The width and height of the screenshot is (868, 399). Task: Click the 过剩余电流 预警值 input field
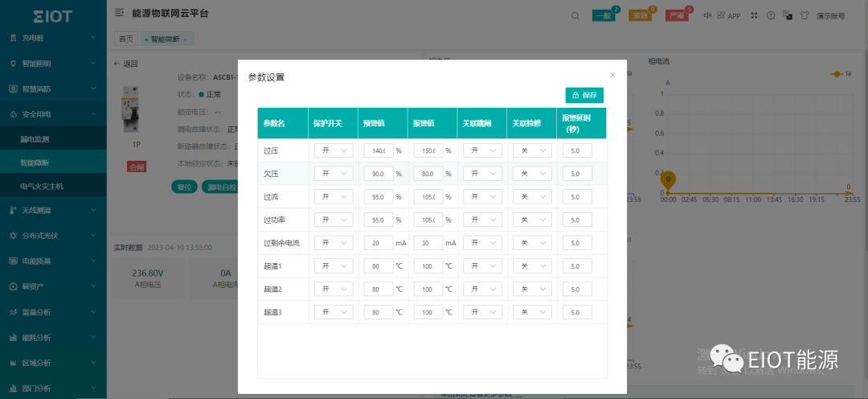point(378,242)
